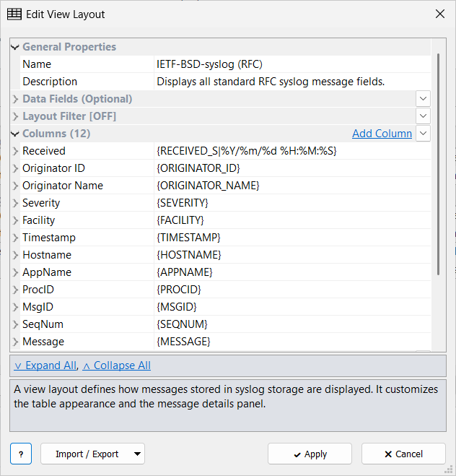Collapse the Columns (12) section
Image resolution: width=456 pixels, height=476 pixels.
[15, 134]
